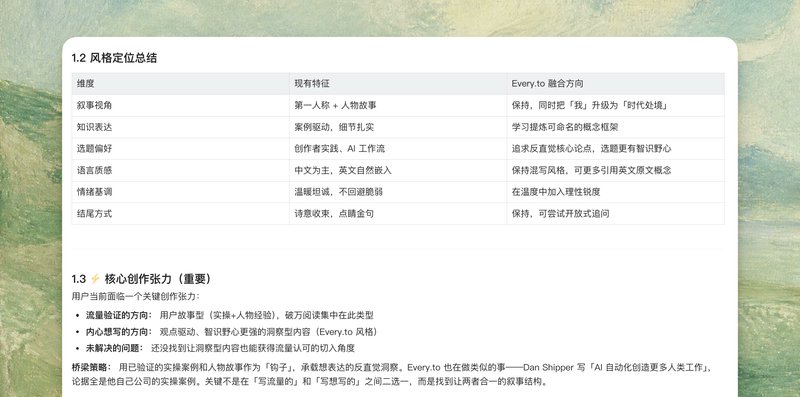
Task: Click the 核心创作张力（重要）heading text
Action: coord(158,279)
